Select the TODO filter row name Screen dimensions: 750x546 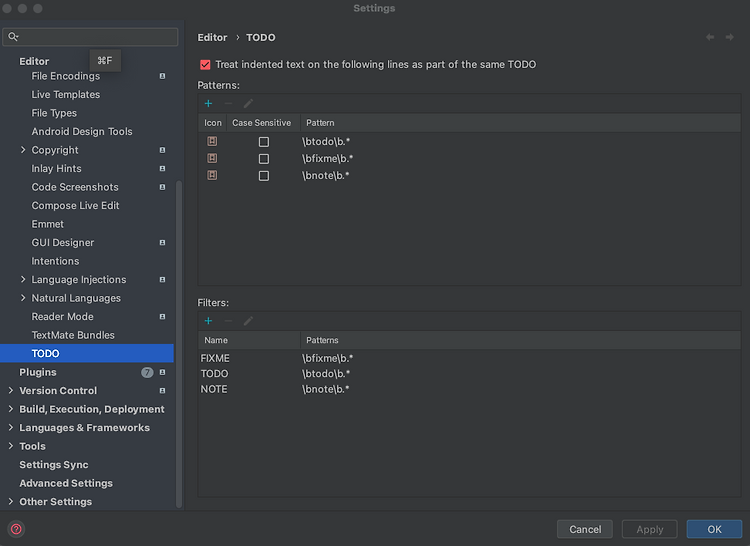(x=214, y=374)
